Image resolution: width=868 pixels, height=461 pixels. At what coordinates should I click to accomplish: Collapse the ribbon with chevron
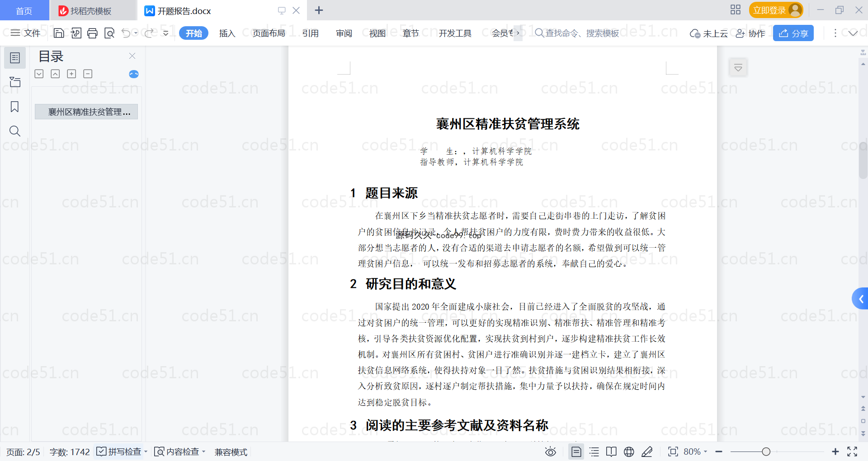(x=853, y=33)
